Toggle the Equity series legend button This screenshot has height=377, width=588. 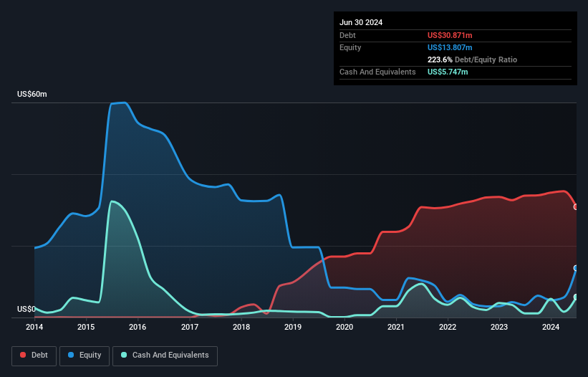[x=85, y=355]
